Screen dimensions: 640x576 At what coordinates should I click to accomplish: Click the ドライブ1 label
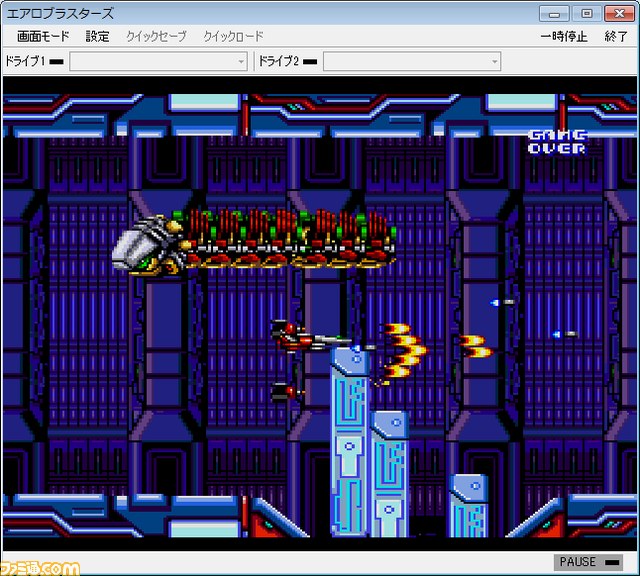(24, 61)
